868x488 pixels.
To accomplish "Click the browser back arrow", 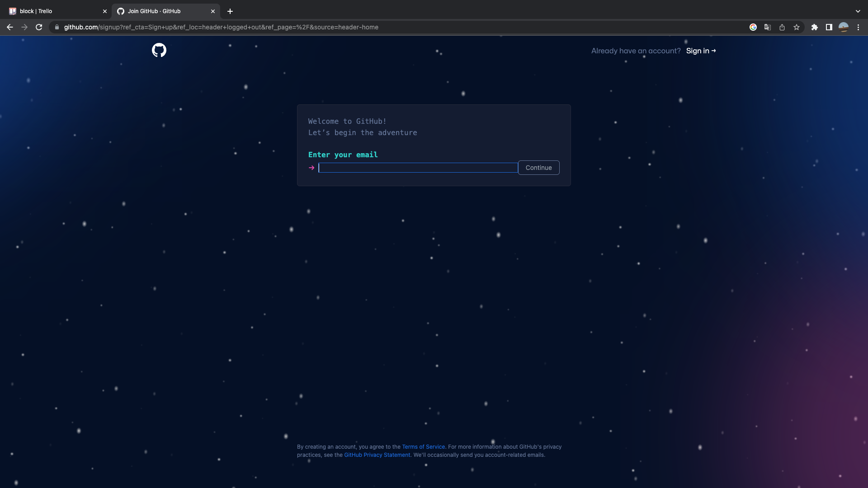I will click(x=10, y=27).
